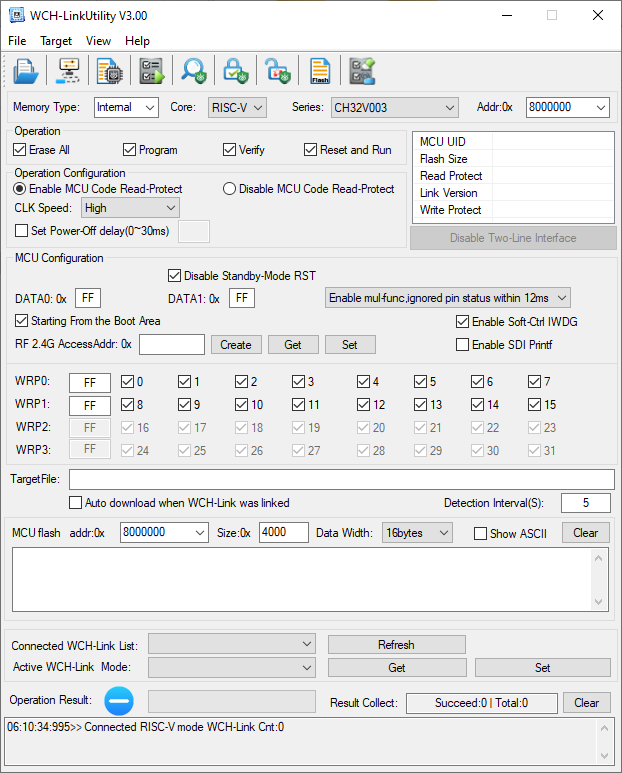Open the Memory Type dropdown
Screen dimensions: 622x773
click(x=126, y=107)
